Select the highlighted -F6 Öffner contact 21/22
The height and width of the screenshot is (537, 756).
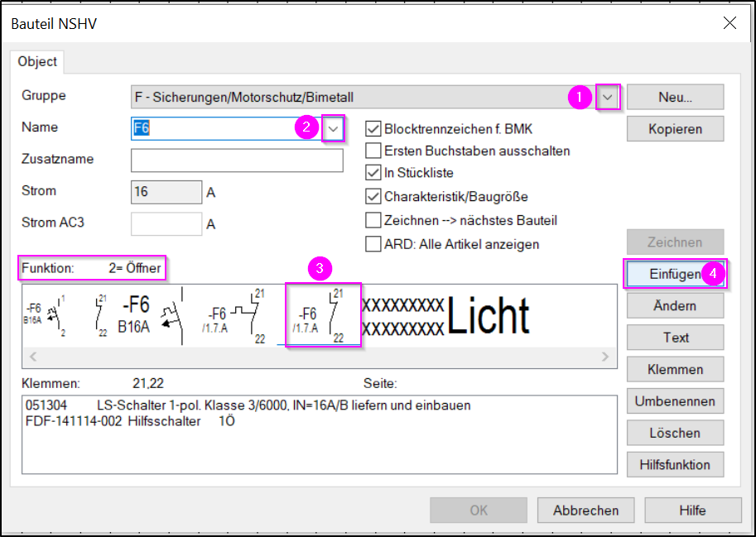pos(323,315)
